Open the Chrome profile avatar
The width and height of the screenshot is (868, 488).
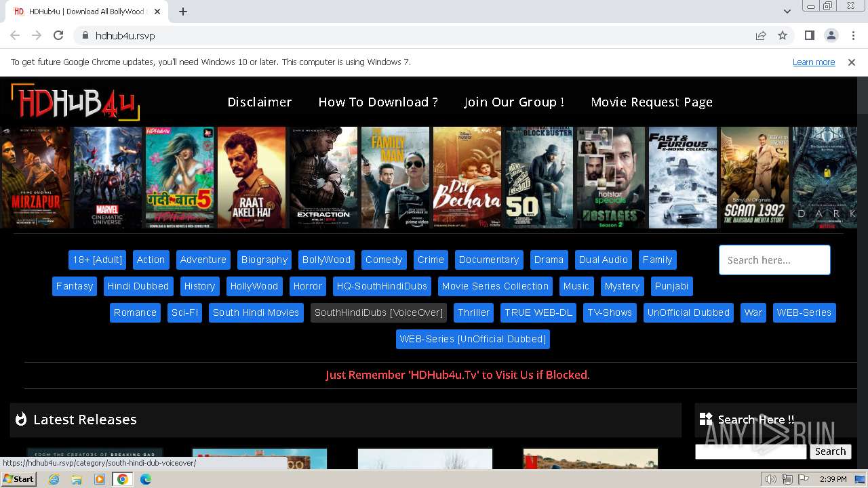tap(831, 35)
